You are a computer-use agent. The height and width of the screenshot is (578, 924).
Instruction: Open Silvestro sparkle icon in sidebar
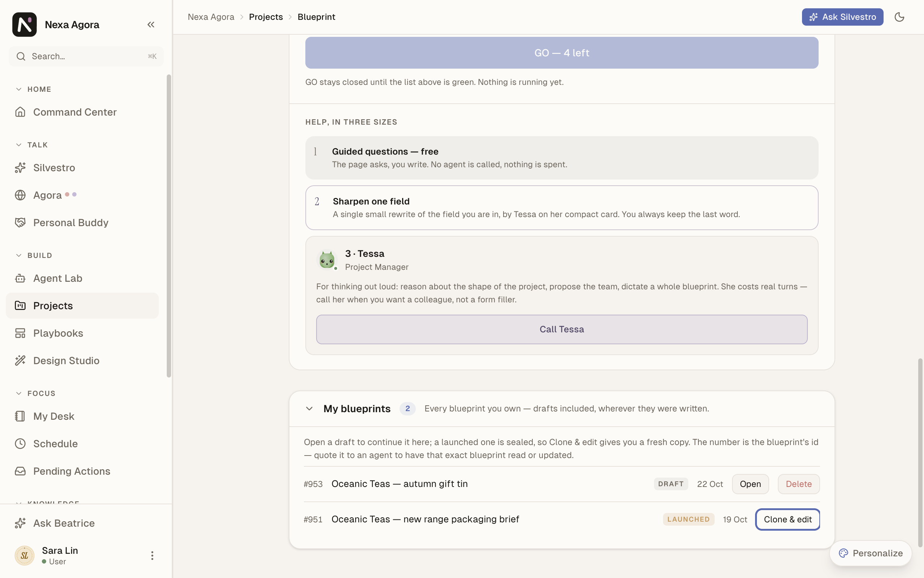20,167
